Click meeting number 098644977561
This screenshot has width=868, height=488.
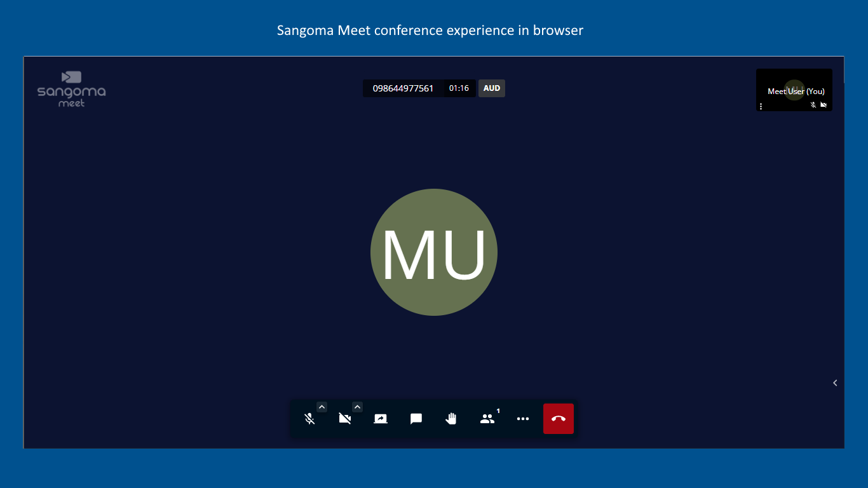(403, 88)
